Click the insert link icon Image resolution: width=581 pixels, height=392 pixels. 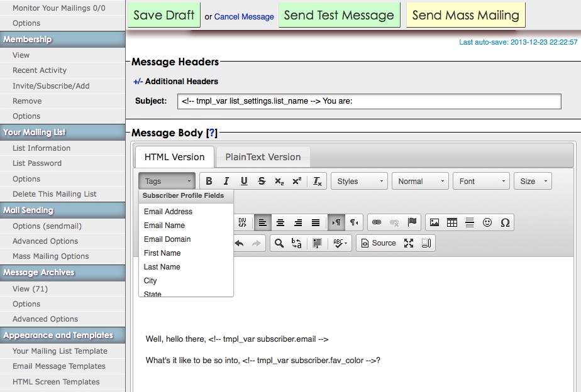tap(377, 222)
